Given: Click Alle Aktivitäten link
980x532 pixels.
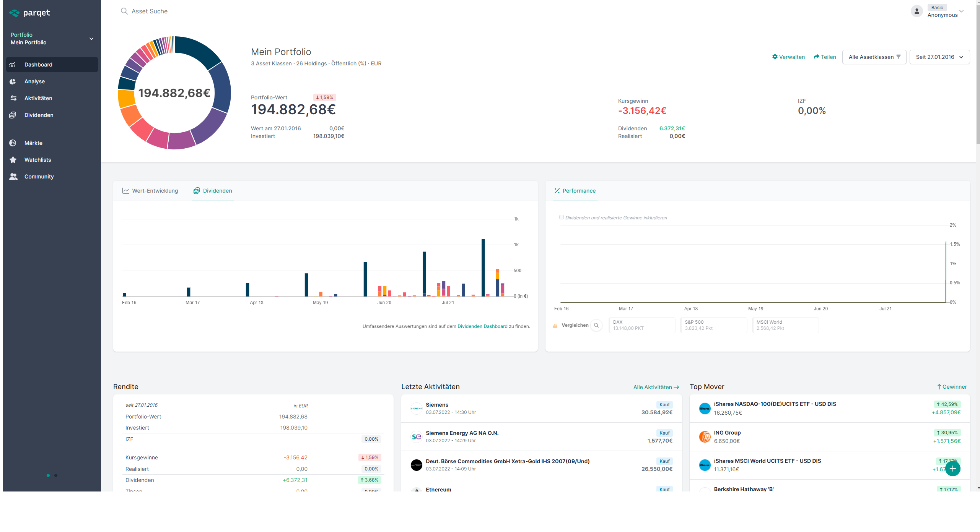Looking at the screenshot, I should (x=656, y=387).
